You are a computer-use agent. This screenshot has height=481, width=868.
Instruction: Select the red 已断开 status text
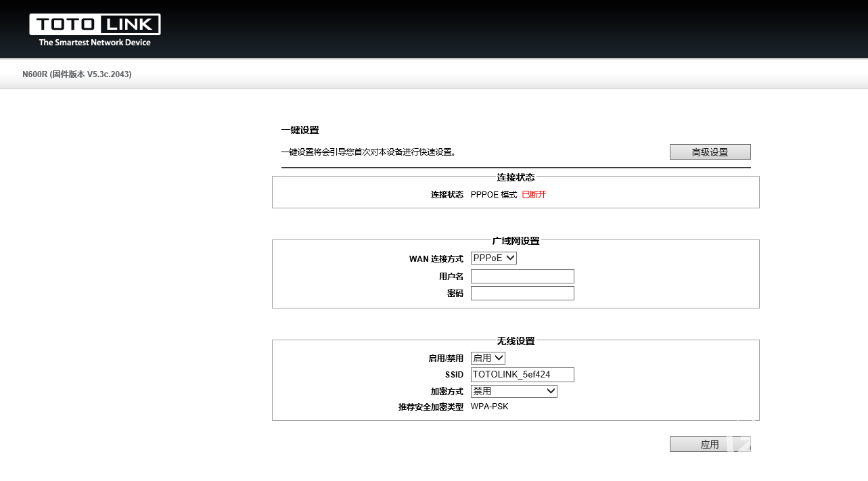[534, 195]
